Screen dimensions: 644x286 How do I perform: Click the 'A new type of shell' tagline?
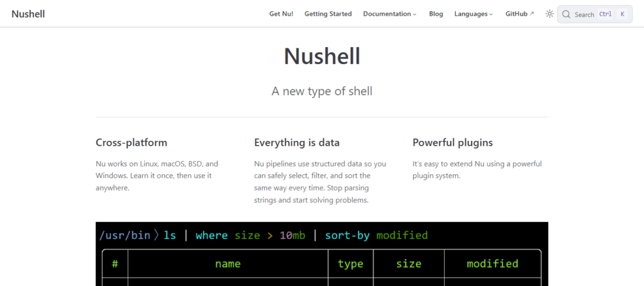click(x=322, y=91)
